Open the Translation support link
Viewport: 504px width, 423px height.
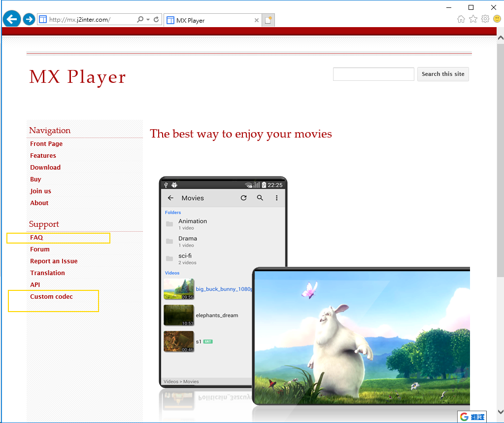click(x=48, y=273)
